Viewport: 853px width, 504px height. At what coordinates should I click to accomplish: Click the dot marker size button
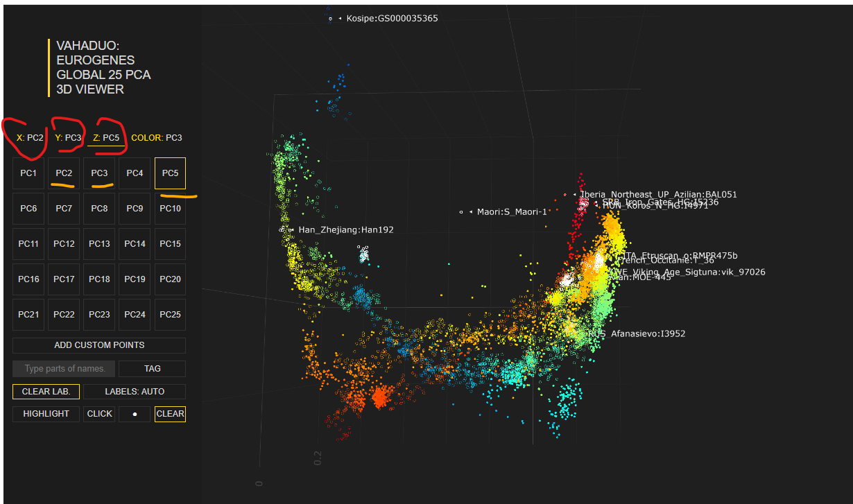tap(135, 414)
